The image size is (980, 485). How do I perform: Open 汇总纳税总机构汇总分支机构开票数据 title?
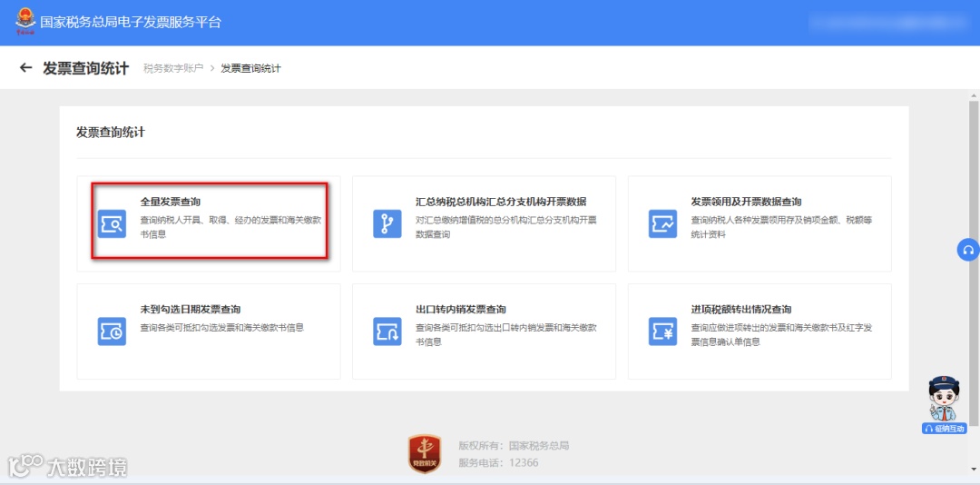tap(501, 202)
